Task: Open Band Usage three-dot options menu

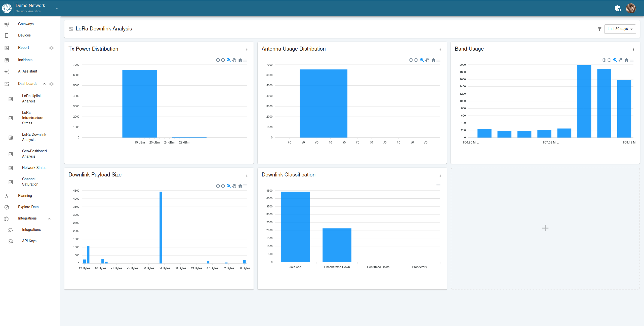Action: [x=633, y=49]
